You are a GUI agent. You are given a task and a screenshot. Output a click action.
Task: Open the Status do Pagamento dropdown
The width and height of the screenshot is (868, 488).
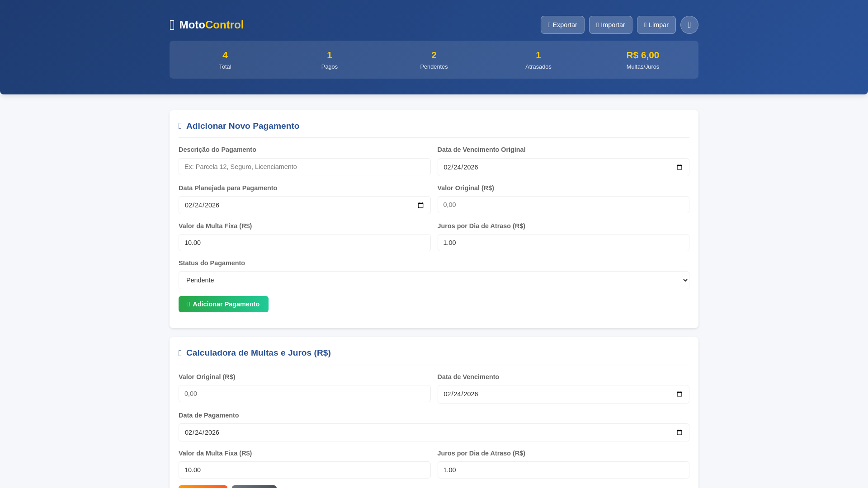point(434,280)
